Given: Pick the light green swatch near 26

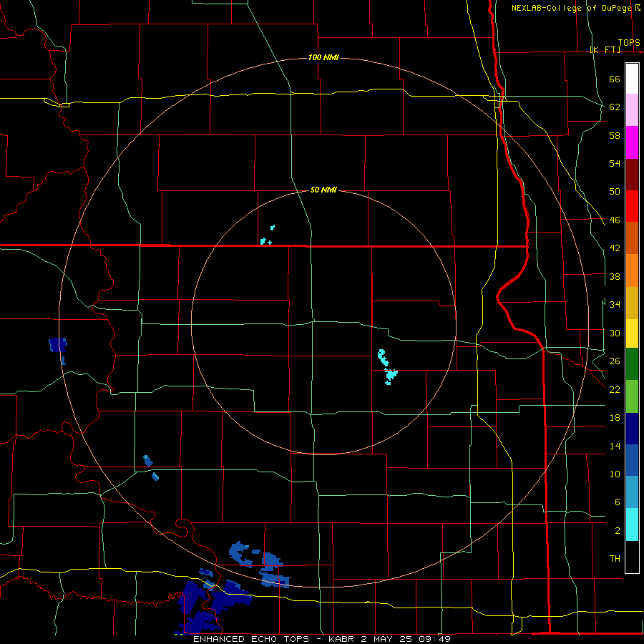Looking at the screenshot, I should click(632, 396).
